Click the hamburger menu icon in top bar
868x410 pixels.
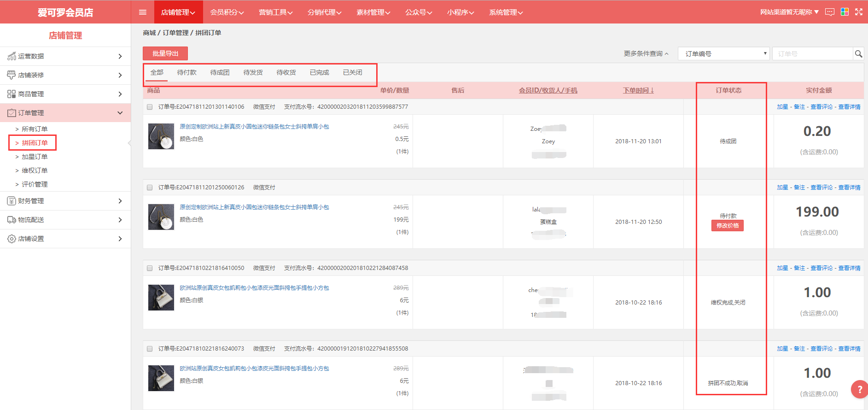coord(143,12)
